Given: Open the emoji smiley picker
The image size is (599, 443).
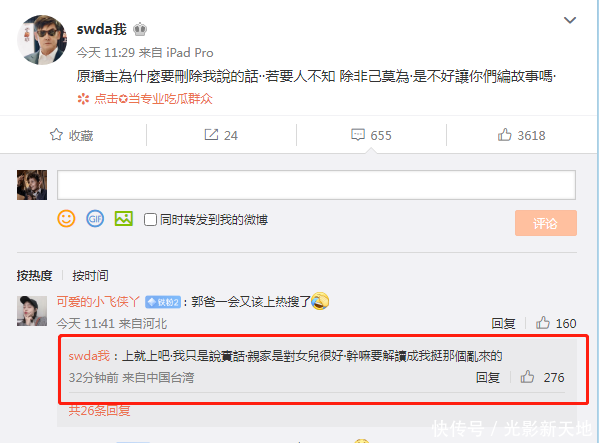Looking at the screenshot, I should click(66, 219).
